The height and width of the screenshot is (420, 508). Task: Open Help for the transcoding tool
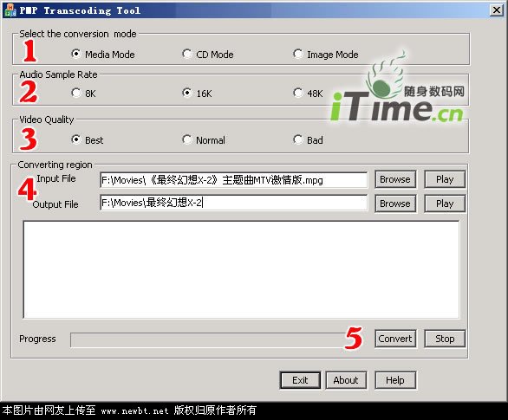pyautogui.click(x=395, y=380)
